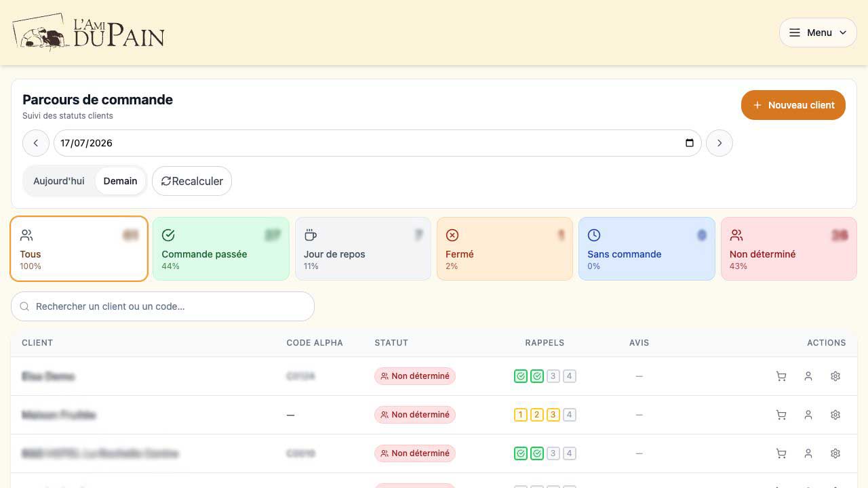Open the cart icon in the third client row
Viewport: 868px width, 488px height.
(x=781, y=453)
